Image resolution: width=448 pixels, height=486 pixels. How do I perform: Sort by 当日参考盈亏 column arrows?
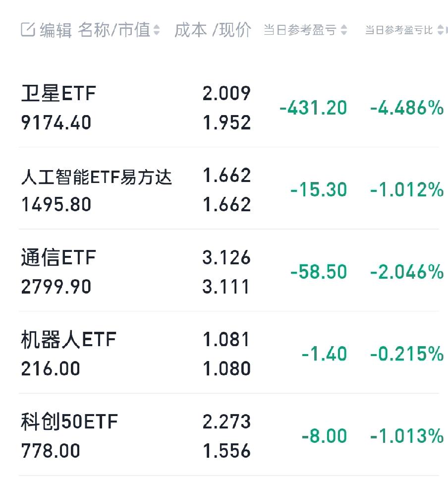coord(344,30)
